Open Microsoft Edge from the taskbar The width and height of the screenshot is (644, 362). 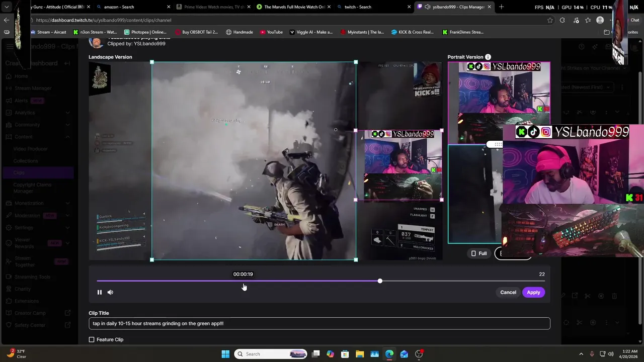pyautogui.click(x=389, y=354)
